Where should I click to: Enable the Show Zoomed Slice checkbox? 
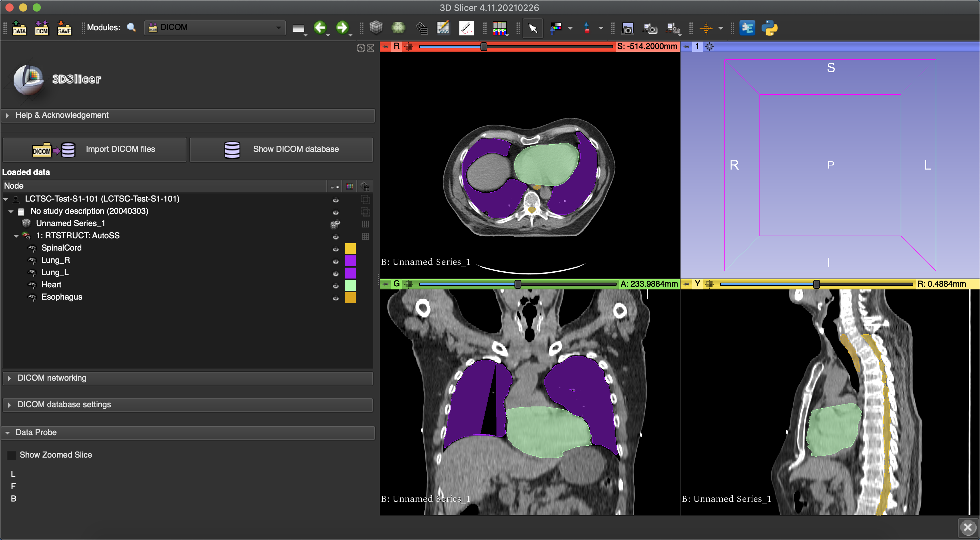click(x=12, y=455)
